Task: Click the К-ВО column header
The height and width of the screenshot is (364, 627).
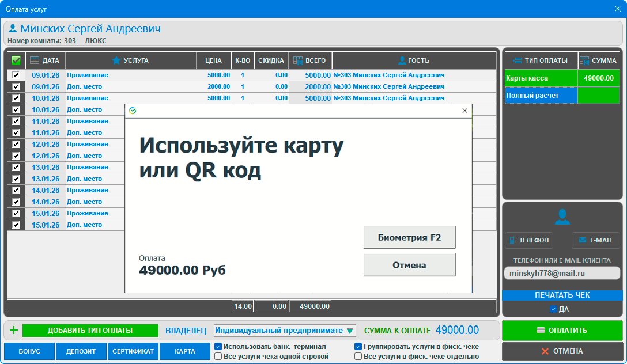Action: coord(242,60)
